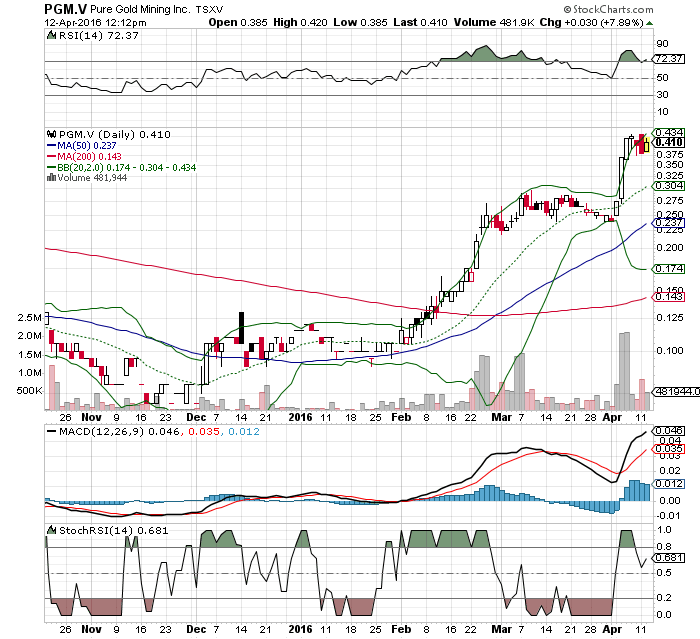Click the Apr label on the bottom StochRSI date axis
Screen dimensions: 700x639
tap(612, 629)
